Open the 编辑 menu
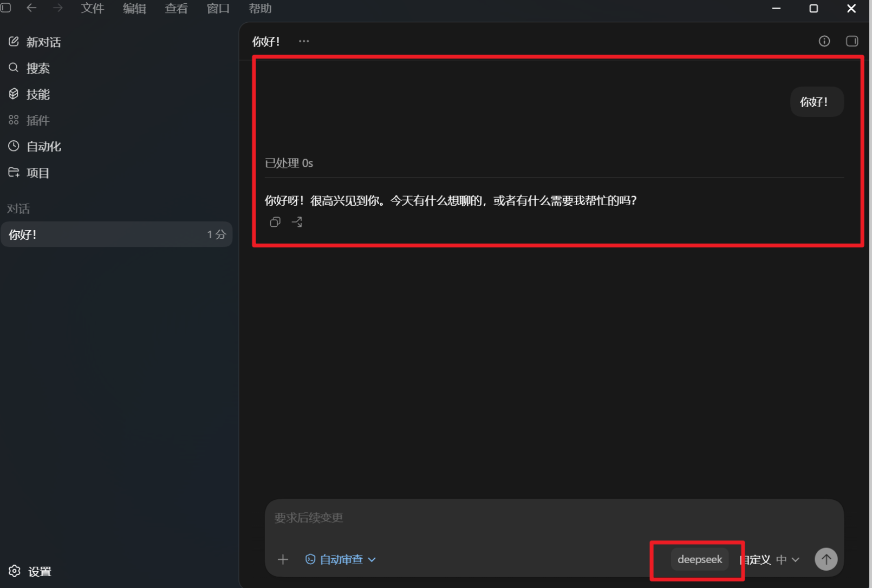The image size is (872, 588). point(134,8)
